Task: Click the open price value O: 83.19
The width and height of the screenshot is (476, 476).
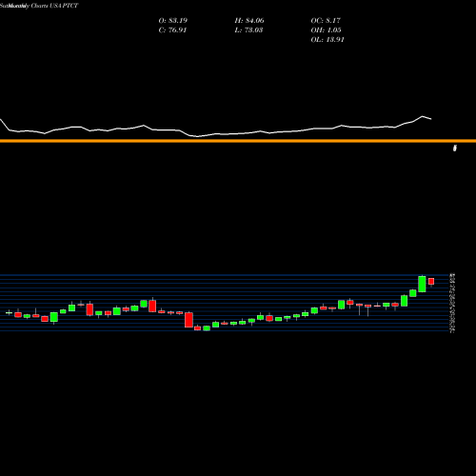Action: 173,21
